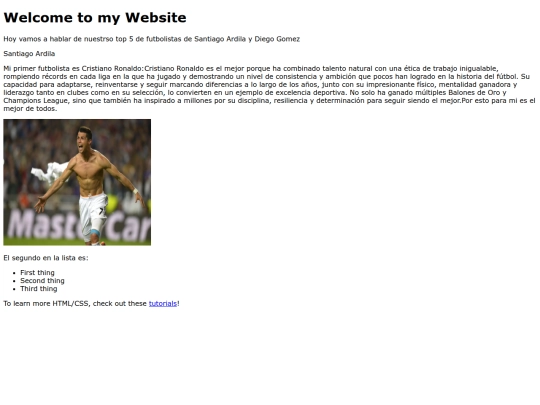Click the Third thing list item
The image size is (540, 405).
click(x=39, y=289)
